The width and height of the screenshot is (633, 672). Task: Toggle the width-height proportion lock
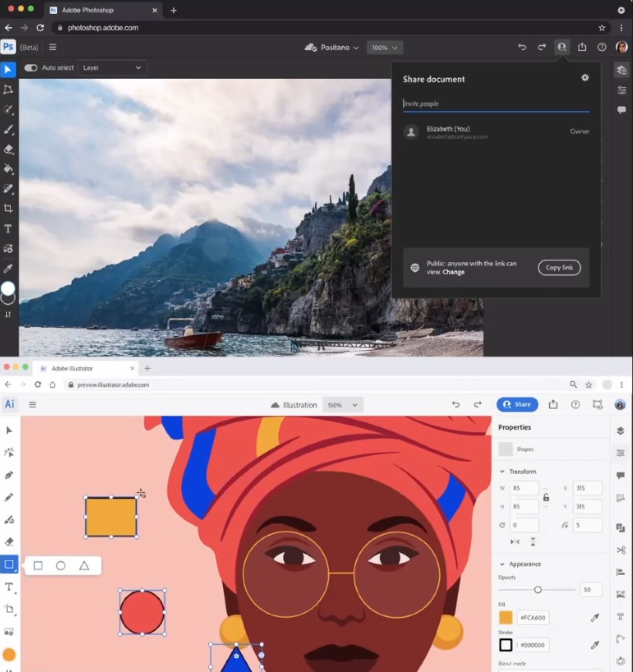pyautogui.click(x=547, y=498)
